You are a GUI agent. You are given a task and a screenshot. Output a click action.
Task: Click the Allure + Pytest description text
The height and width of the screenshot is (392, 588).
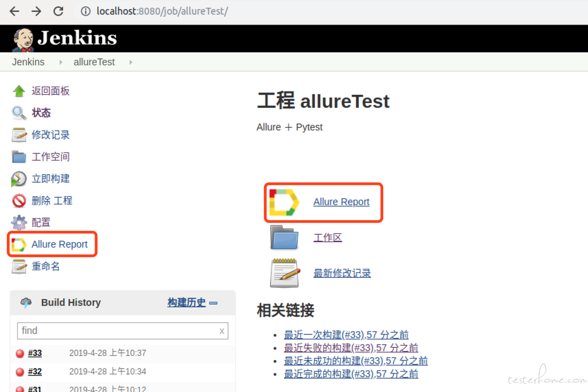coord(289,127)
